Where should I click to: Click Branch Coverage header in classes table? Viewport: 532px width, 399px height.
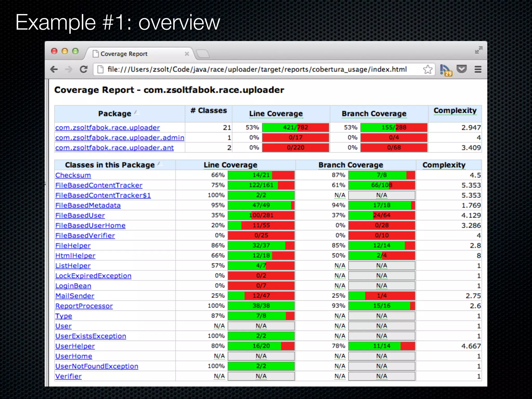click(x=351, y=165)
